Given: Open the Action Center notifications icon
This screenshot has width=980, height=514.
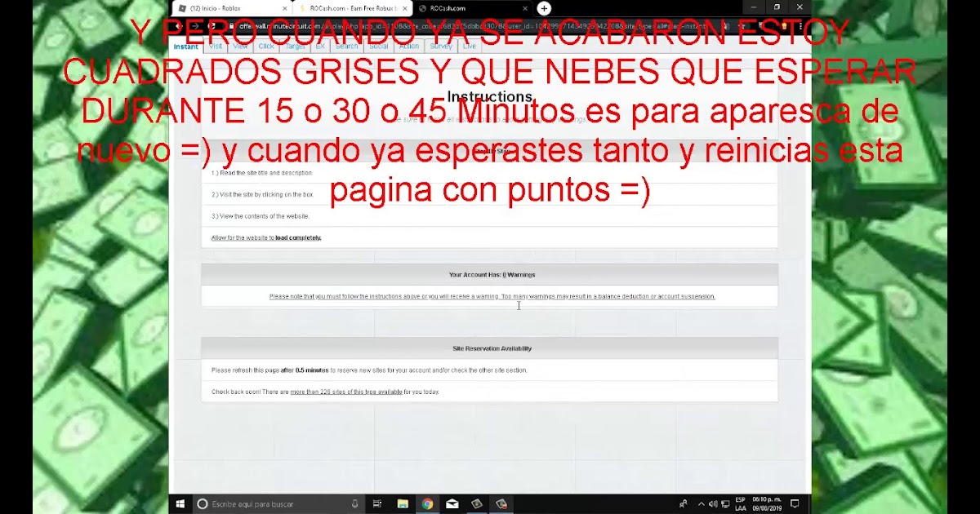Looking at the screenshot, I should click(795, 504).
